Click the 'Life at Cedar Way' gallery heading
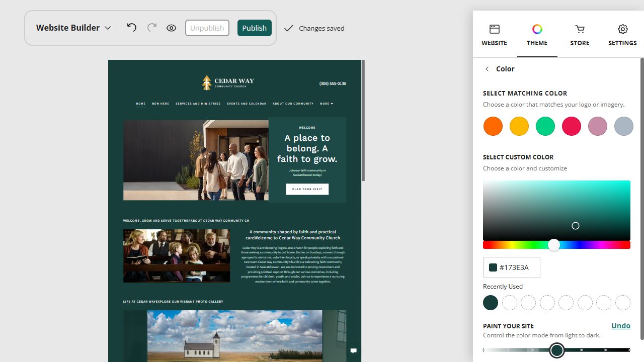 (x=173, y=302)
